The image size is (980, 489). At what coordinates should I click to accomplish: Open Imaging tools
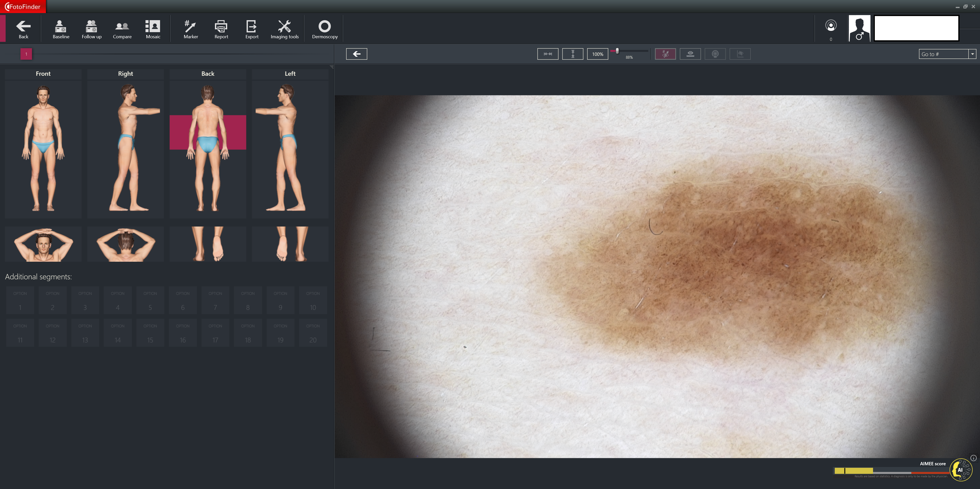(285, 29)
